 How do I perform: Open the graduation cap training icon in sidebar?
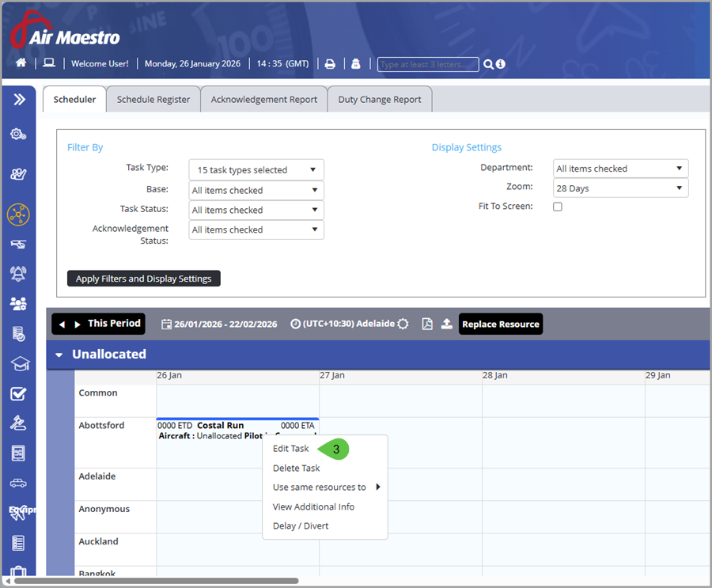(19, 363)
